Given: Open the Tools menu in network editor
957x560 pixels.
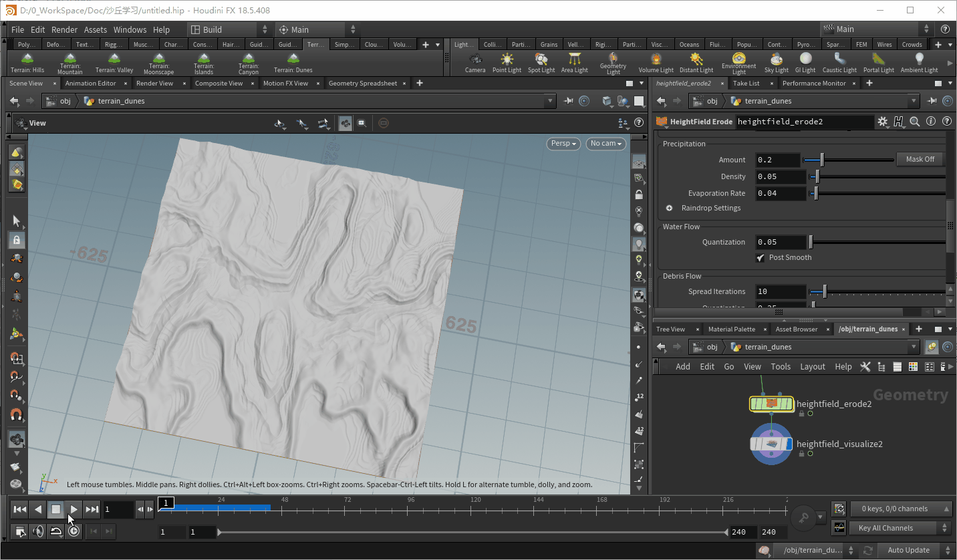Looking at the screenshot, I should (x=781, y=366).
